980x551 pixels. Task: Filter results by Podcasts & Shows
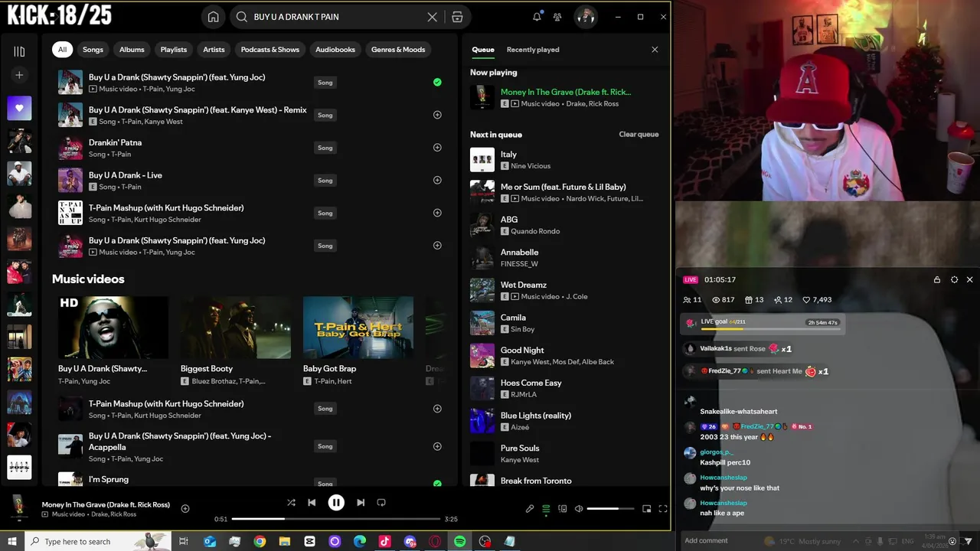[270, 50]
